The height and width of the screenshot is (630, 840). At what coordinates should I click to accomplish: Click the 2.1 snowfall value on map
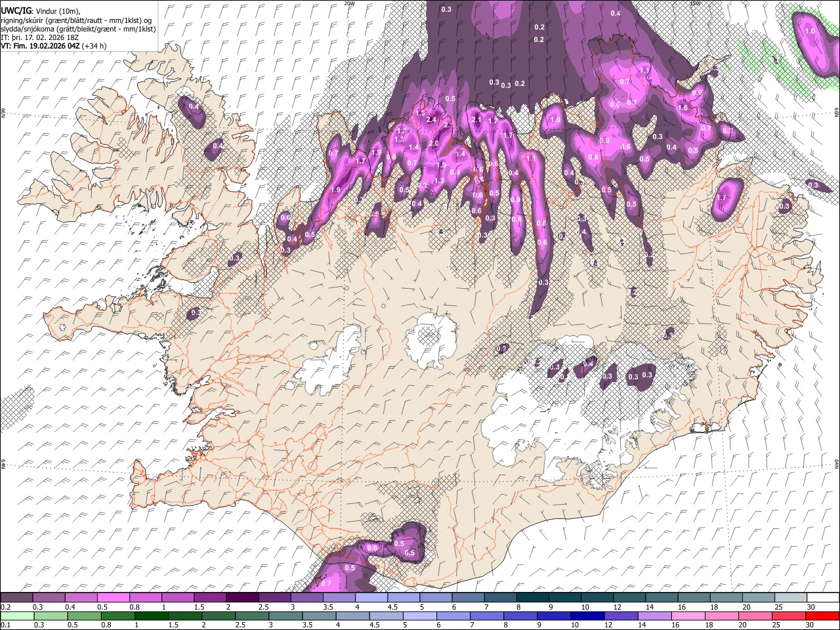pos(477,119)
